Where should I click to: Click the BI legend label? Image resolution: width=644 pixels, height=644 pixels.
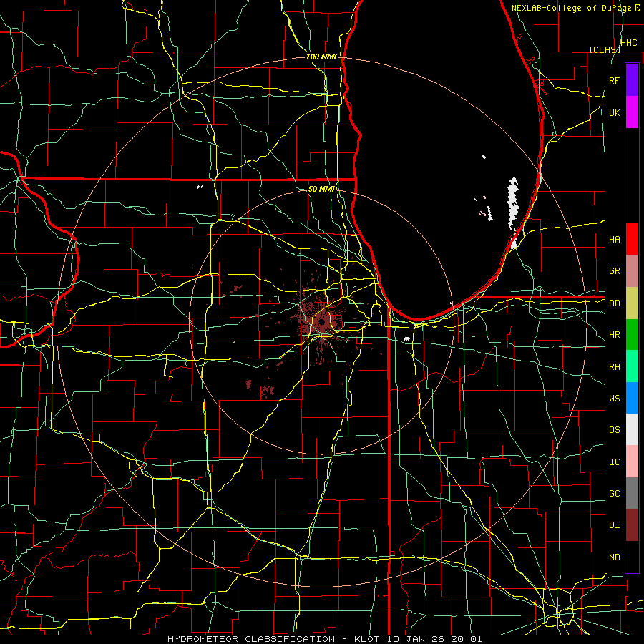614,525
